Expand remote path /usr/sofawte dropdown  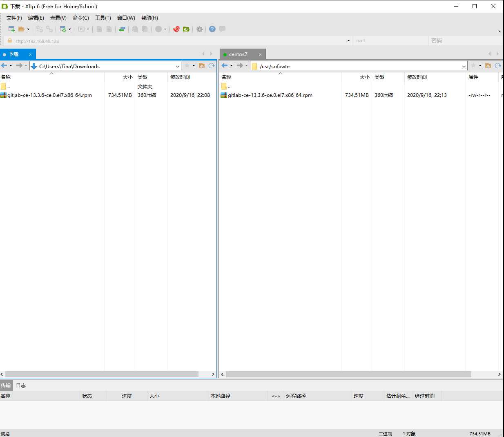coord(464,66)
